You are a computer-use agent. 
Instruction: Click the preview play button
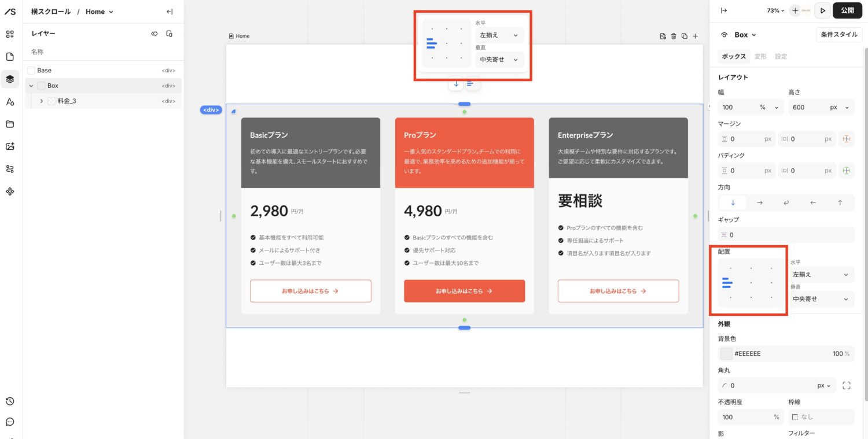(x=822, y=10)
